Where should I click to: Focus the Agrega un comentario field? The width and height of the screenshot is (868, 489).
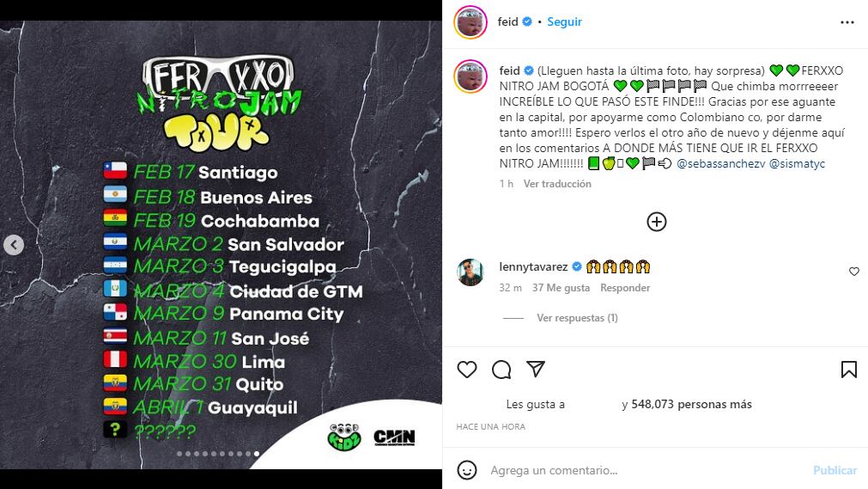(x=645, y=470)
